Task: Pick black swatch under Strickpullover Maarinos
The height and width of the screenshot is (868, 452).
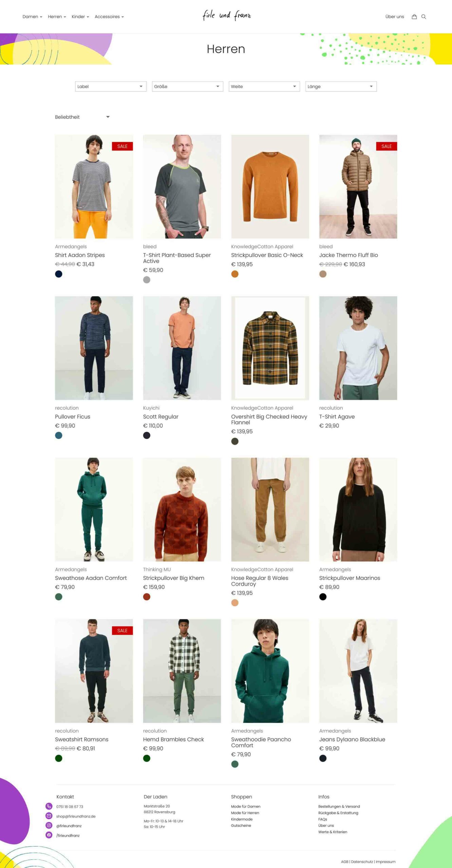Action: pyautogui.click(x=323, y=597)
